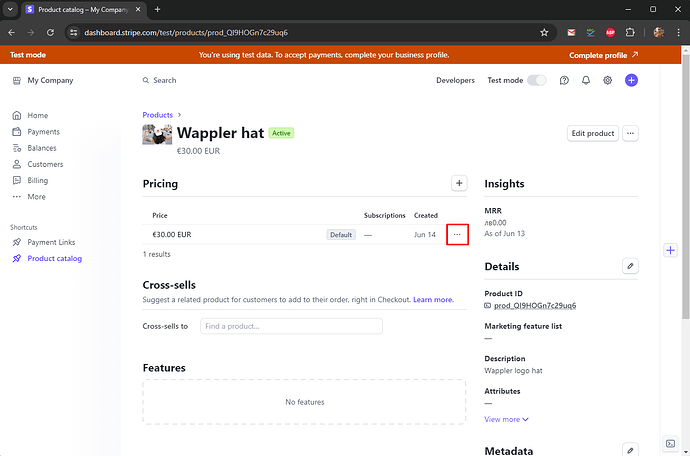Expand the More sidebar menu
Viewport: 690px width, 456px height.
36,197
